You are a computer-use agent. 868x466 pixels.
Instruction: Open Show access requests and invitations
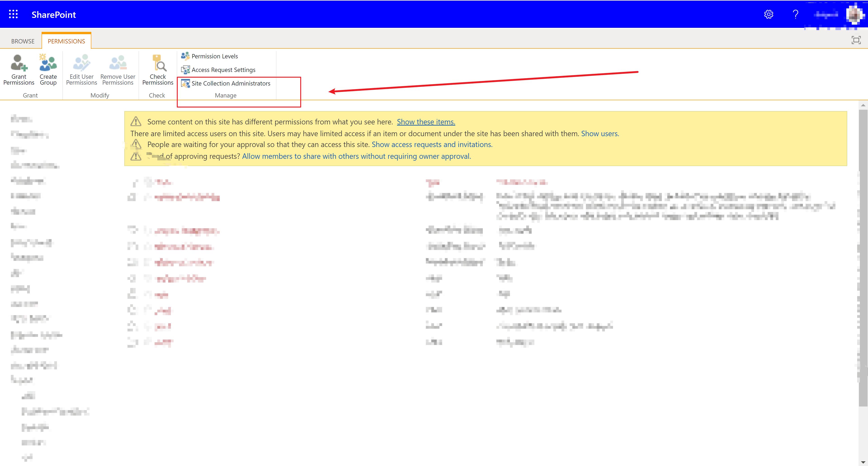click(432, 144)
